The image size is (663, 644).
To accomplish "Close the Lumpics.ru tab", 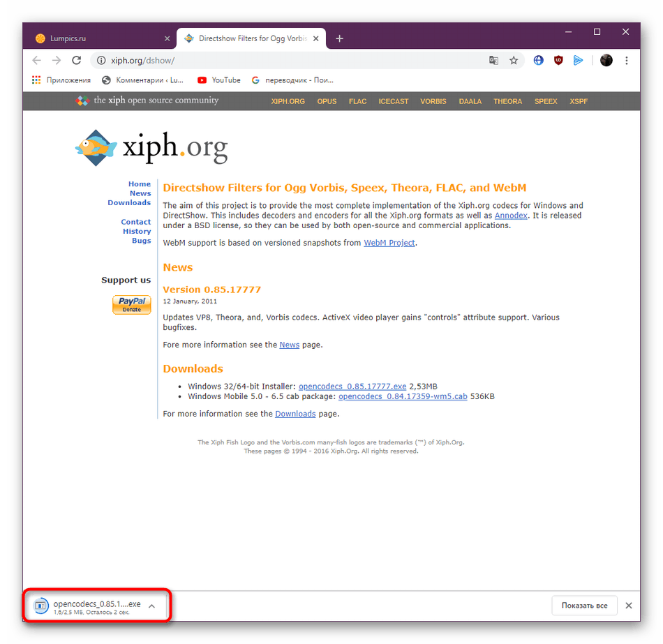I will (x=167, y=38).
